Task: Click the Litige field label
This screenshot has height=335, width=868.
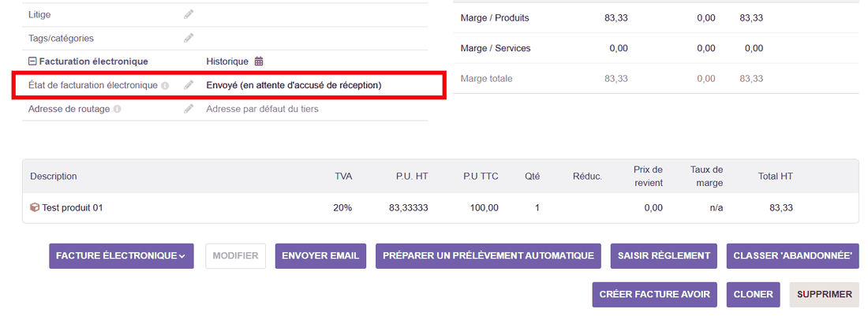Action: pyautogui.click(x=39, y=14)
